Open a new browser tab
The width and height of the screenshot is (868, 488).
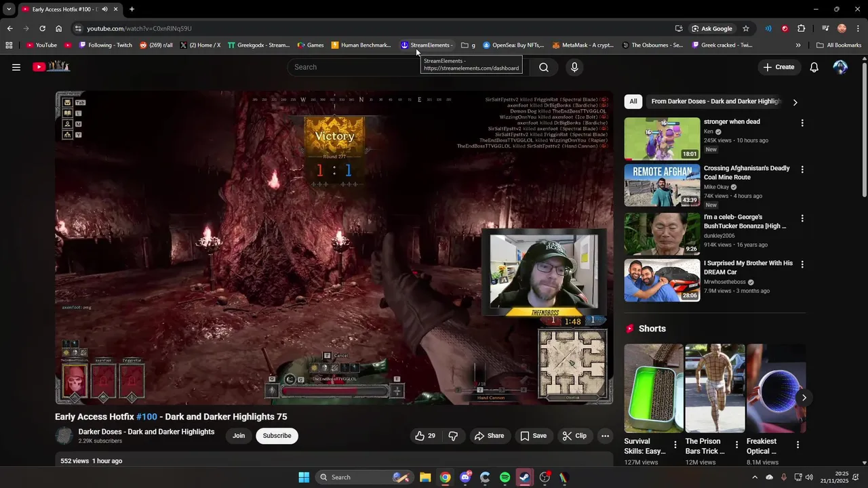132,9
